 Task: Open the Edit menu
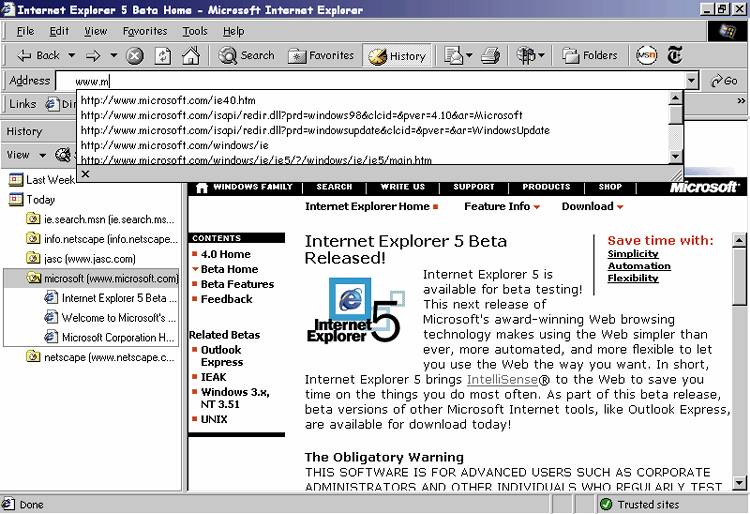click(59, 31)
